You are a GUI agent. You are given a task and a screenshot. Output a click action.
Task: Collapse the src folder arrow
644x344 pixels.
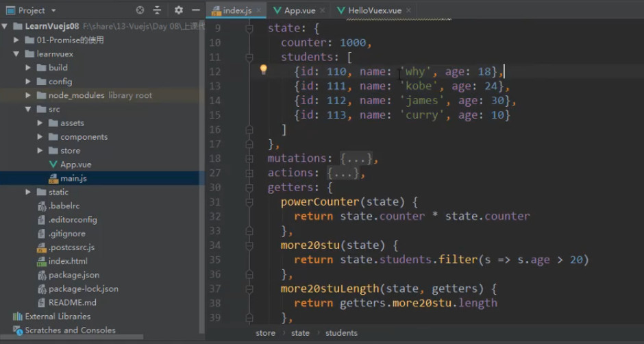tap(28, 110)
